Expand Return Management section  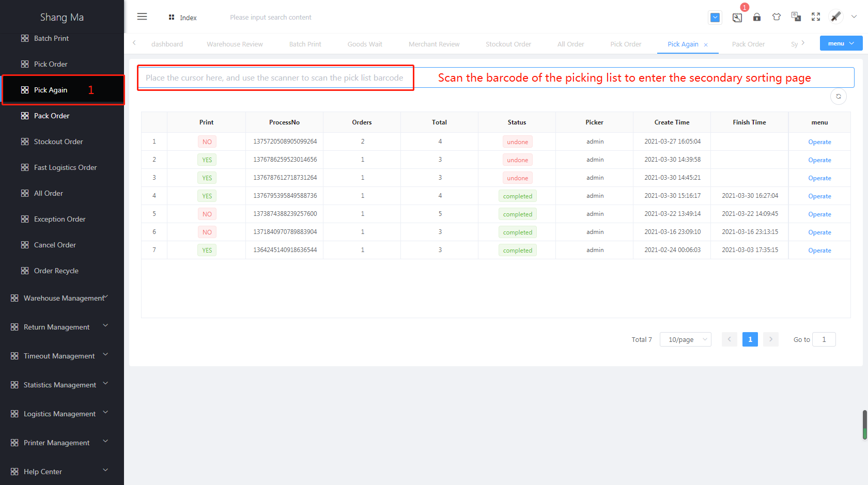[x=62, y=327]
